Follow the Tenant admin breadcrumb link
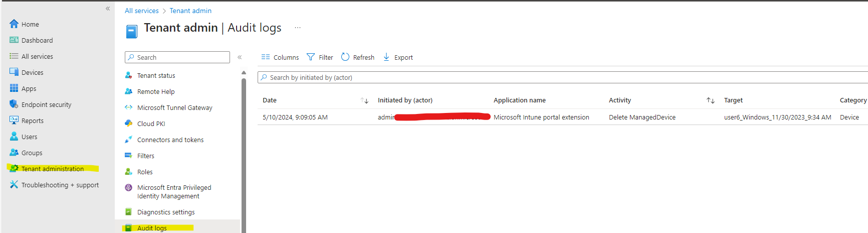The image size is (868, 233). pyautogui.click(x=190, y=11)
